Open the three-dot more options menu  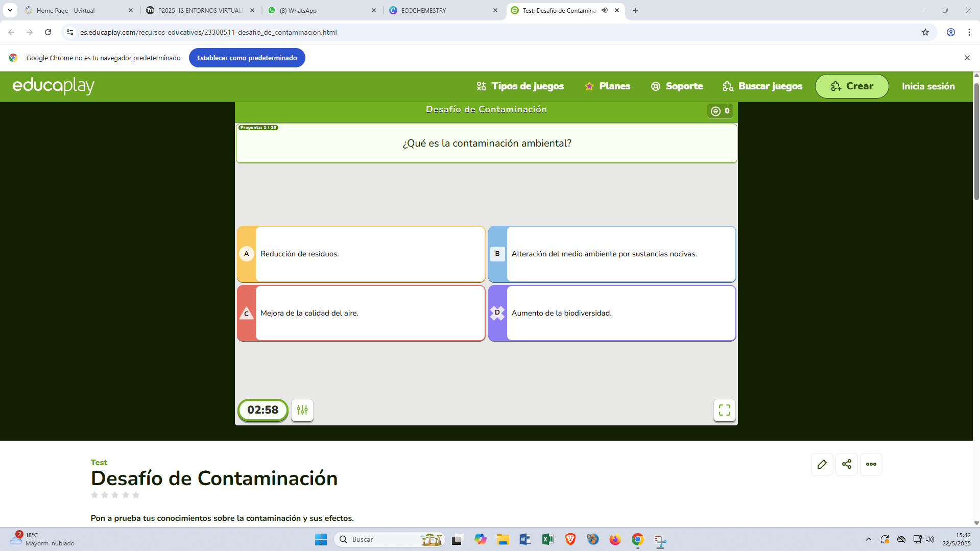click(871, 464)
